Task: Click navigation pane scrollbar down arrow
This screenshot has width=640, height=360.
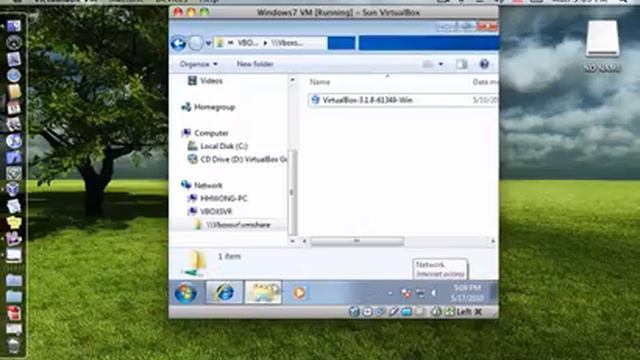Action: coord(292,241)
